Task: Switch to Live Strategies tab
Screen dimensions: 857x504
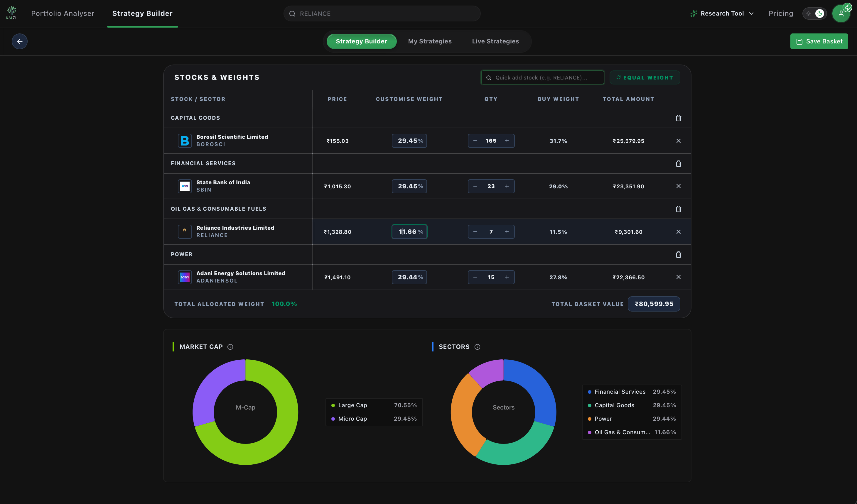Action: click(x=495, y=41)
